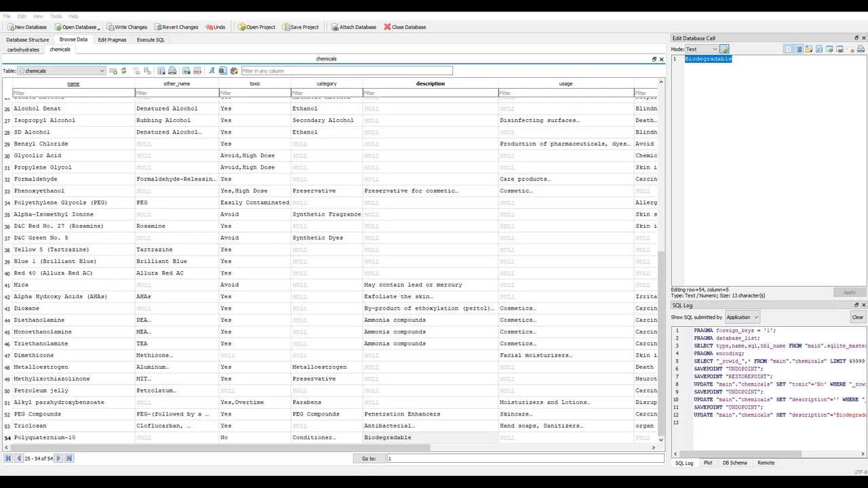Click the Go to record number field
This screenshot has height=488, width=868.
(x=525, y=459)
